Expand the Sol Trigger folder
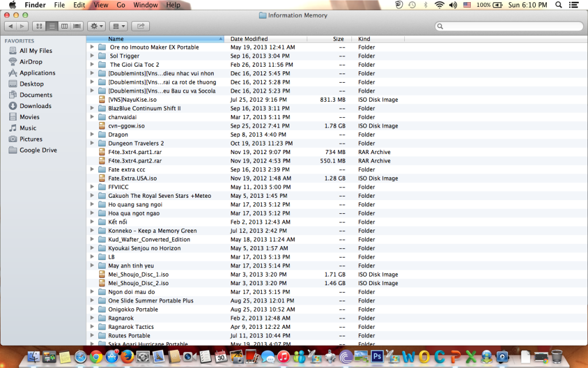Screen dimensions: 588x368 (x=92, y=56)
